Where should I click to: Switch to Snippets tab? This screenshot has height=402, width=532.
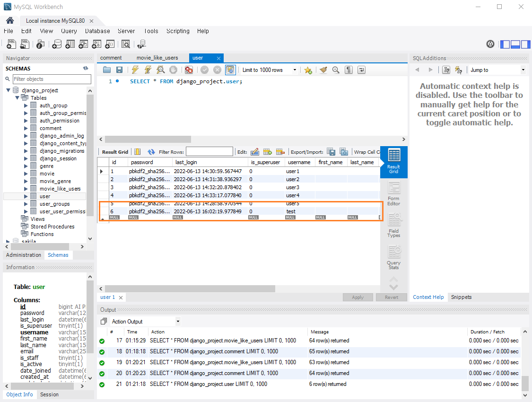(x=461, y=297)
